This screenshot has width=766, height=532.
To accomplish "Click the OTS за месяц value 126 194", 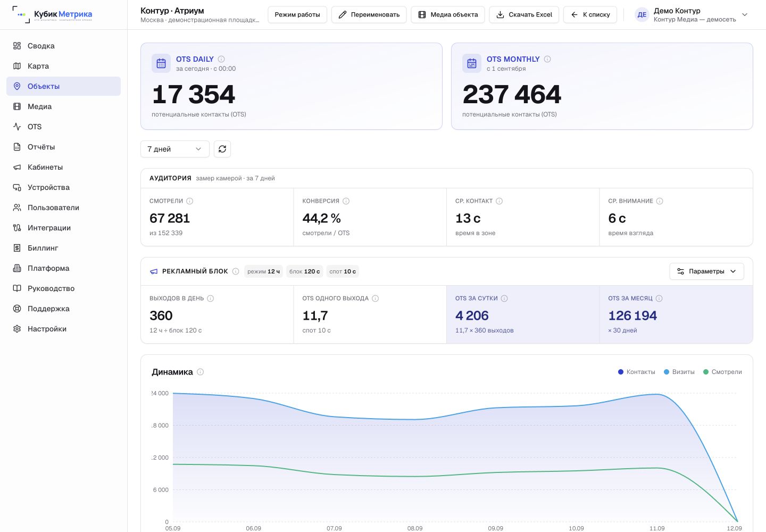I will (632, 315).
